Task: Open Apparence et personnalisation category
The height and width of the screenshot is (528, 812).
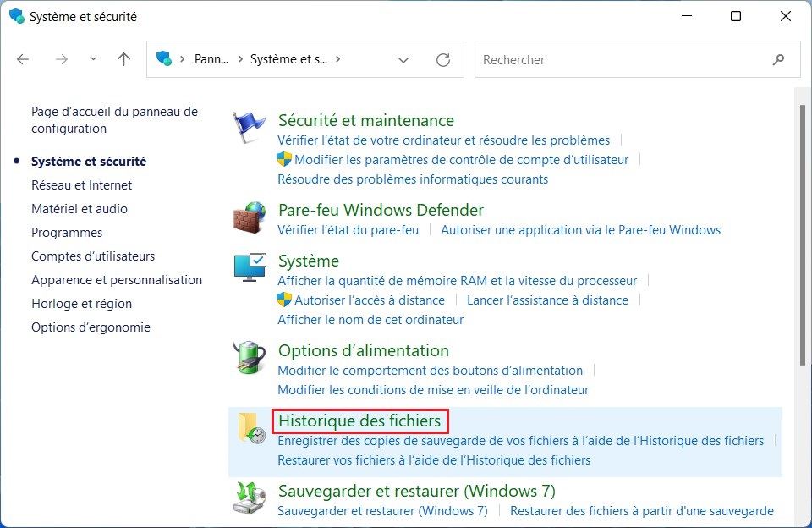Action: [x=117, y=280]
